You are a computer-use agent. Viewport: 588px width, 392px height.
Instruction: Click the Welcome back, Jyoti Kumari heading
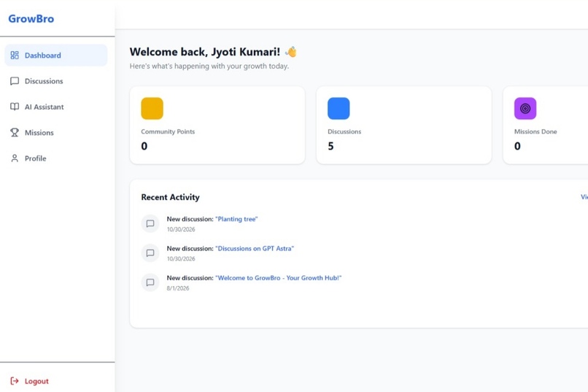(x=205, y=52)
